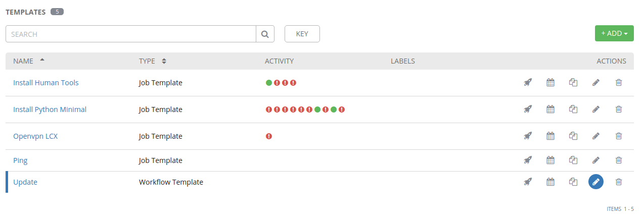
Task: Schedule the Openvpn LCX template
Action: click(550, 136)
